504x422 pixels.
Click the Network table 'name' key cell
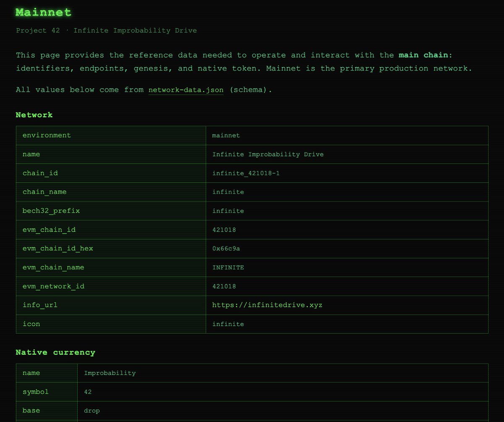point(111,154)
